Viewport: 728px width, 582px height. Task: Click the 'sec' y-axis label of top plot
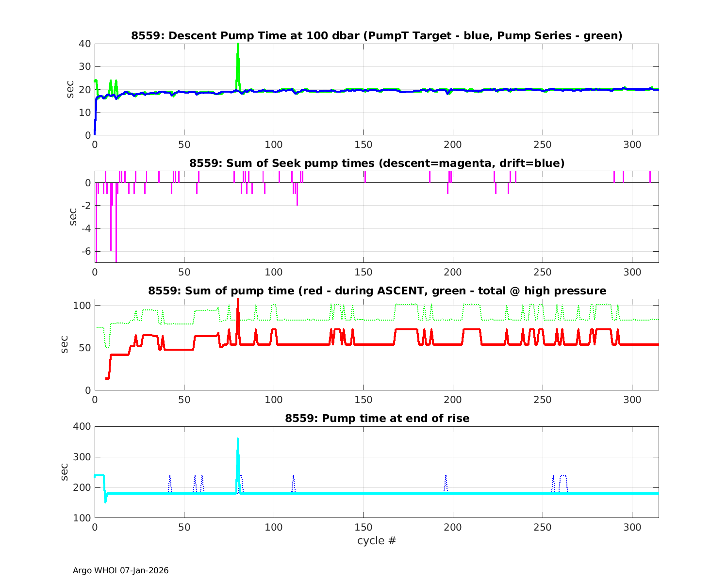click(x=70, y=89)
